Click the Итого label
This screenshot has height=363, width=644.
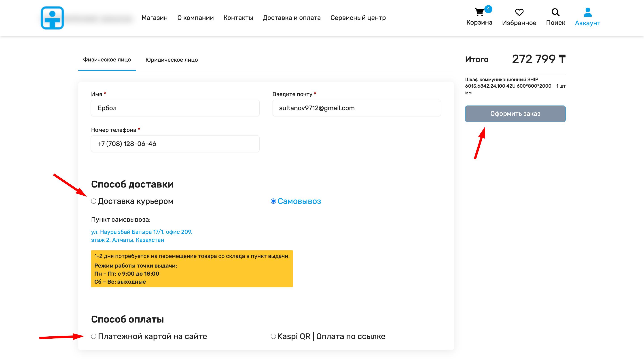click(x=477, y=59)
